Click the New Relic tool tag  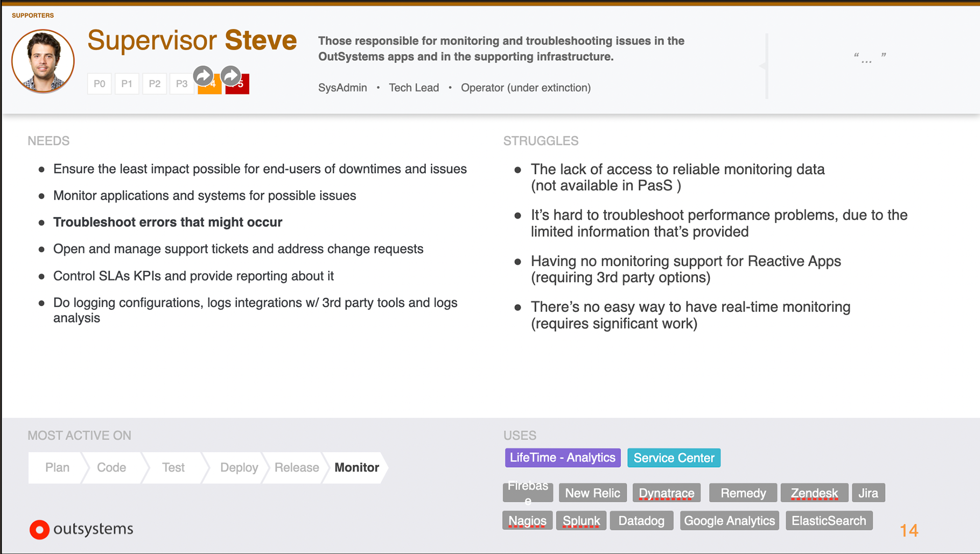(x=593, y=493)
